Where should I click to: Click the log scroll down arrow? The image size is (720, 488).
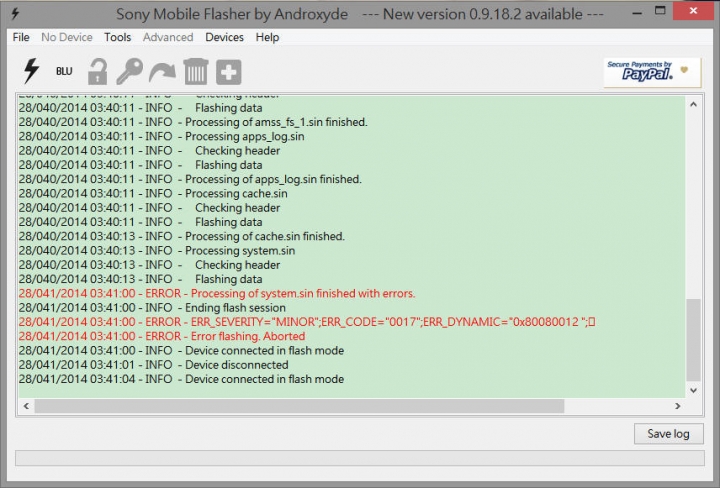click(x=693, y=390)
